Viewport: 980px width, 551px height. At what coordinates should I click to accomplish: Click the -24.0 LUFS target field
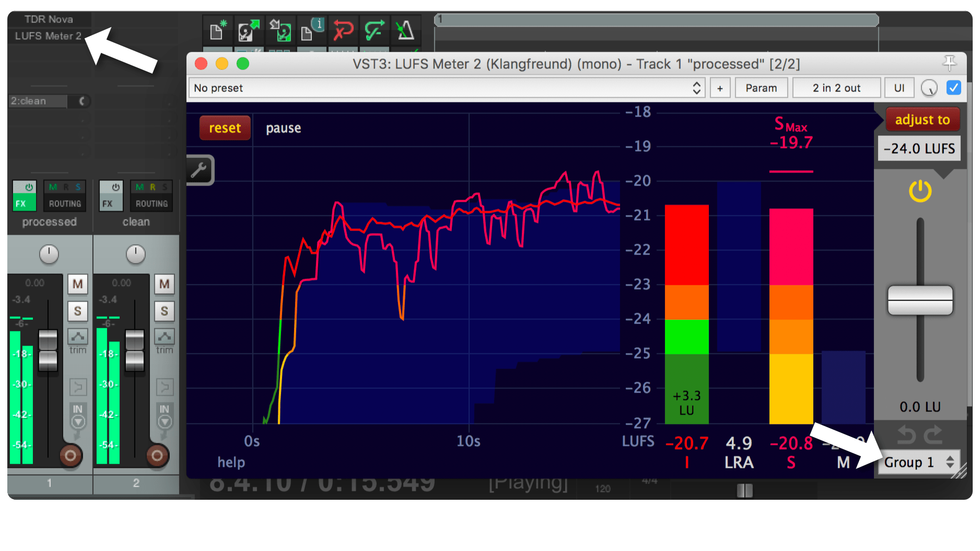click(x=919, y=148)
